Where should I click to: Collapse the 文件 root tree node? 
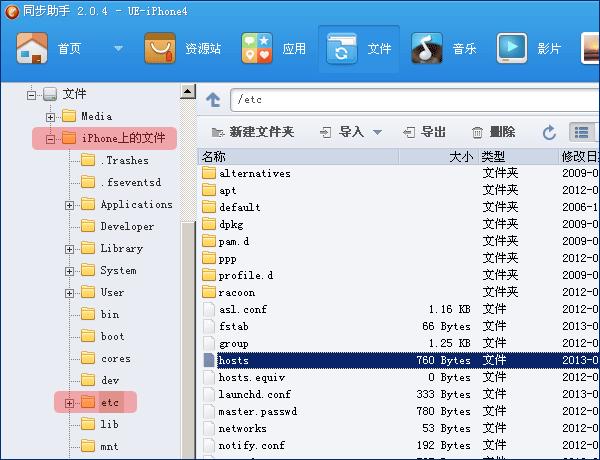point(31,95)
